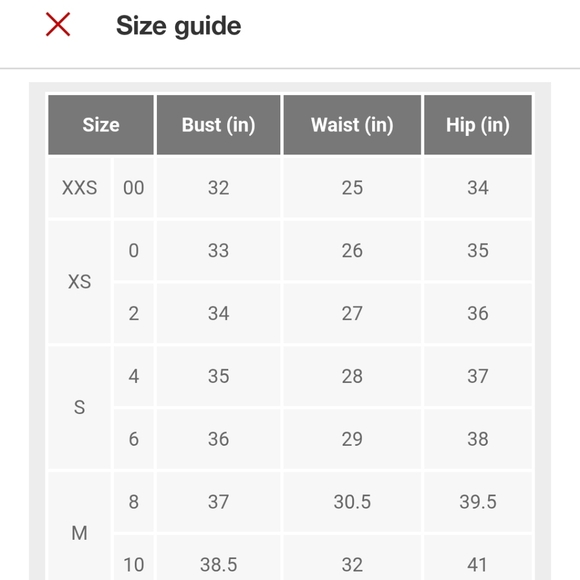Tap the numeric size 2 cell
This screenshot has height=580, width=580.
coord(134,313)
